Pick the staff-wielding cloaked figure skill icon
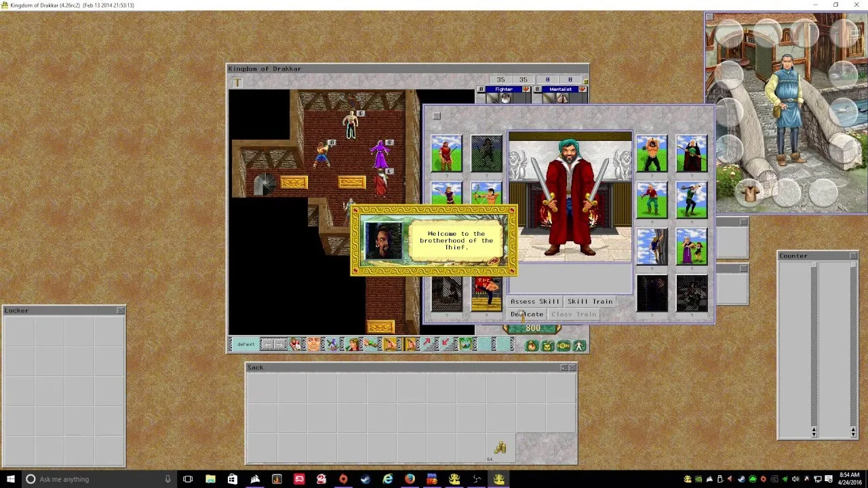The image size is (868, 488). tap(692, 153)
